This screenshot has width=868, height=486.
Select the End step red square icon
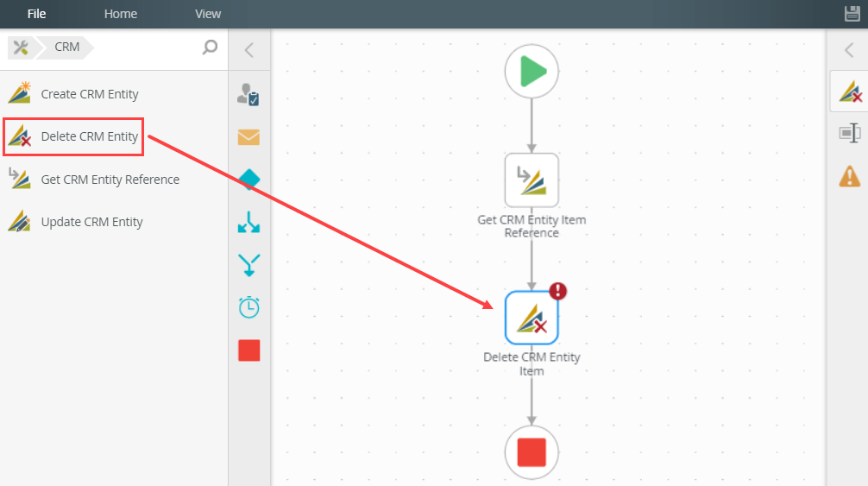pyautogui.click(x=249, y=350)
